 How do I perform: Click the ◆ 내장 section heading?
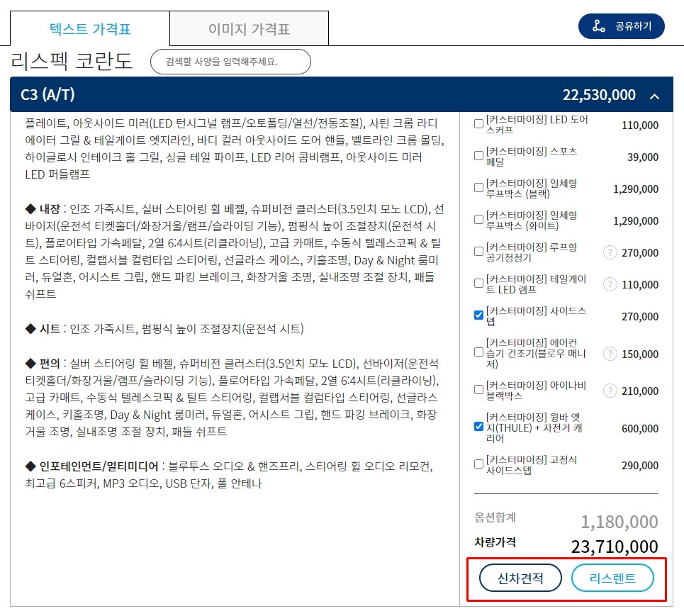tap(43, 209)
